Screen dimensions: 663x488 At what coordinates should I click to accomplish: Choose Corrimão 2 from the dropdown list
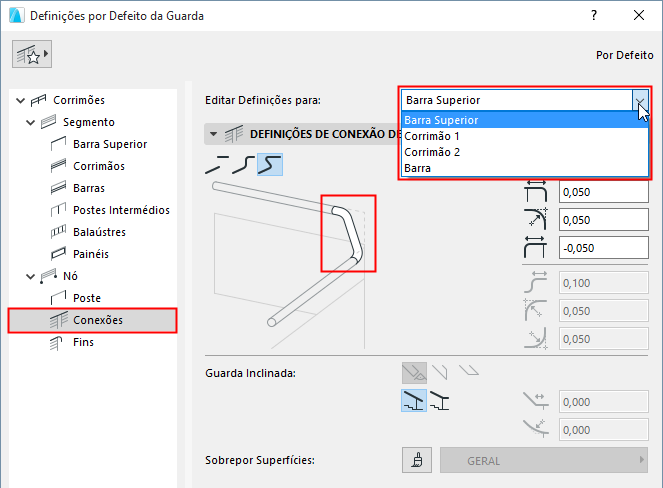[x=432, y=152]
